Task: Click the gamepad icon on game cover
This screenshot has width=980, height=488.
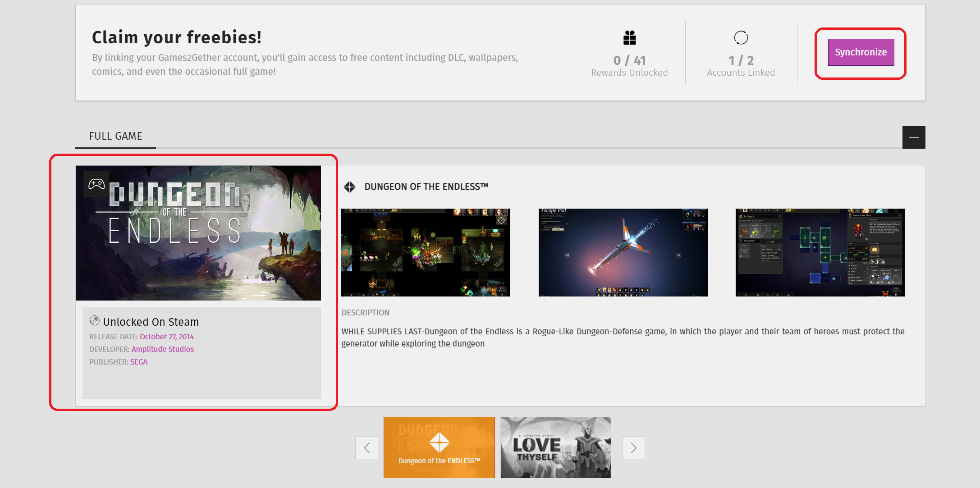Action: (x=96, y=184)
